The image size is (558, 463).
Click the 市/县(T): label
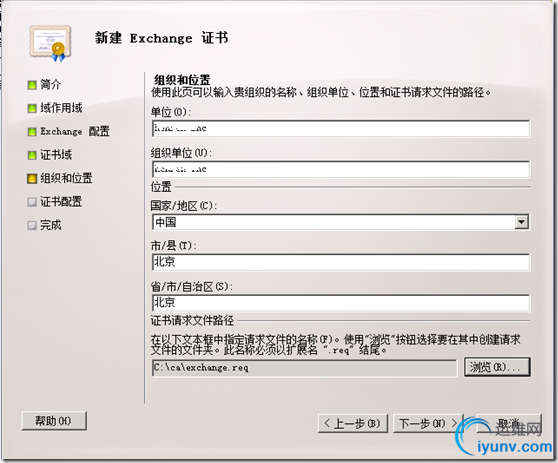(x=174, y=246)
